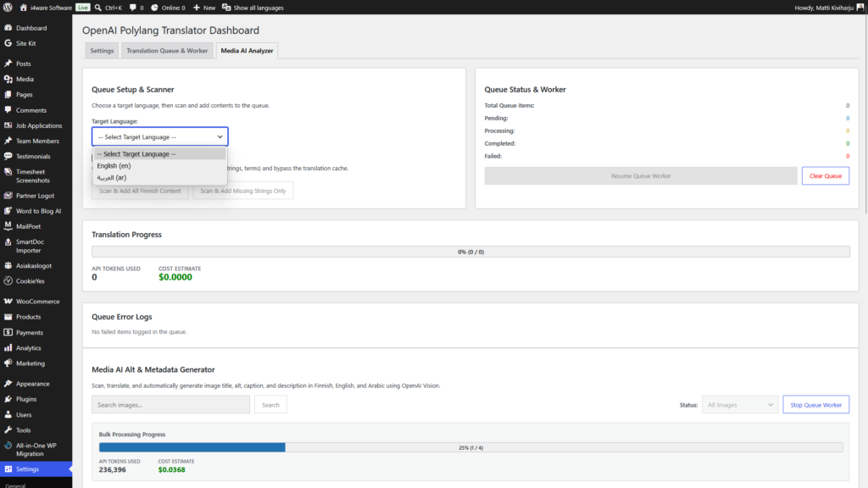Focus the Search images input field
Viewport: 868px width, 488px height.
coord(170,404)
